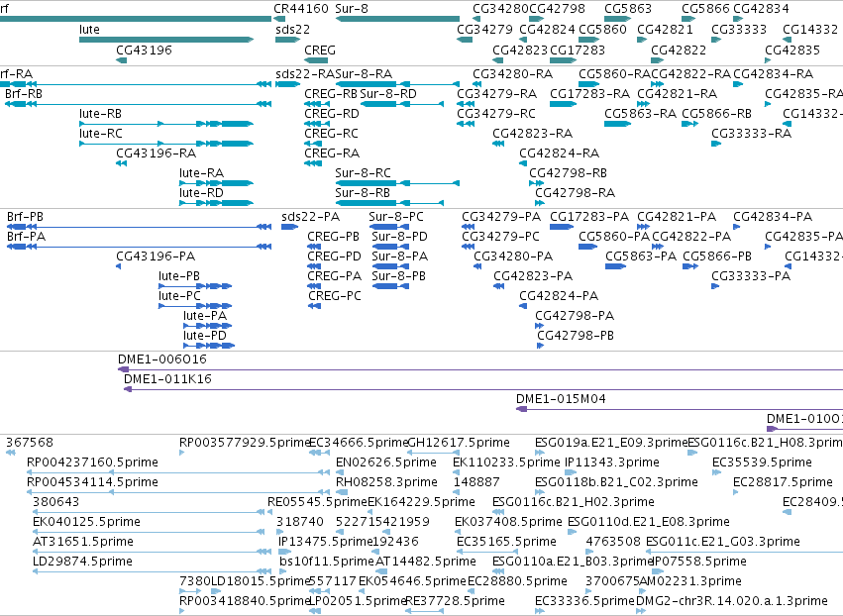Click the lute-RB transcript label
843x616 pixels.
click(x=100, y=114)
